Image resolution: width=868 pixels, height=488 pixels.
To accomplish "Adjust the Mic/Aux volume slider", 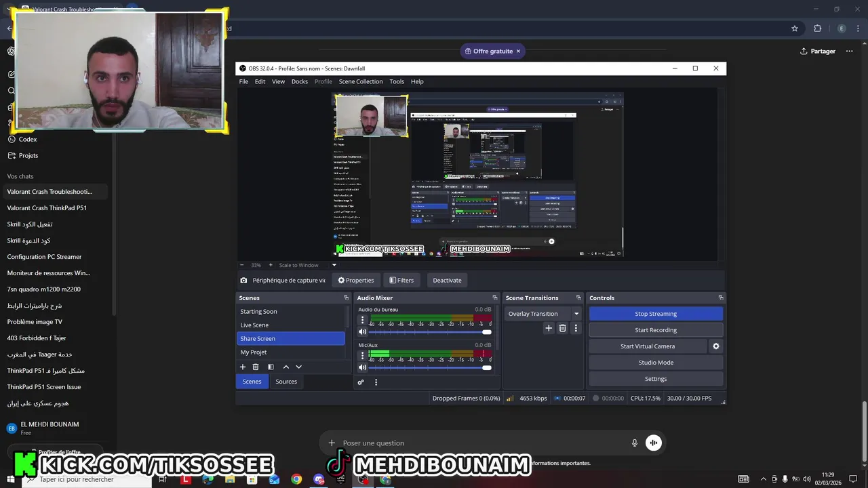I will (430, 367).
